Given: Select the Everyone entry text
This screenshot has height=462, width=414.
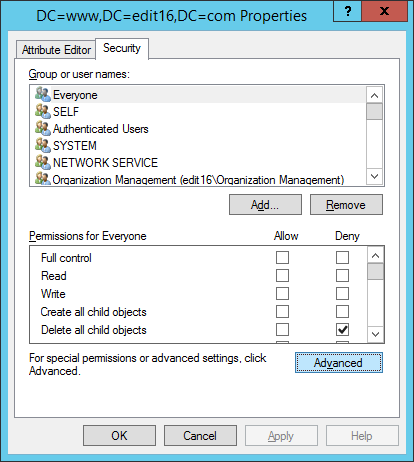Looking at the screenshot, I should 75,95.
